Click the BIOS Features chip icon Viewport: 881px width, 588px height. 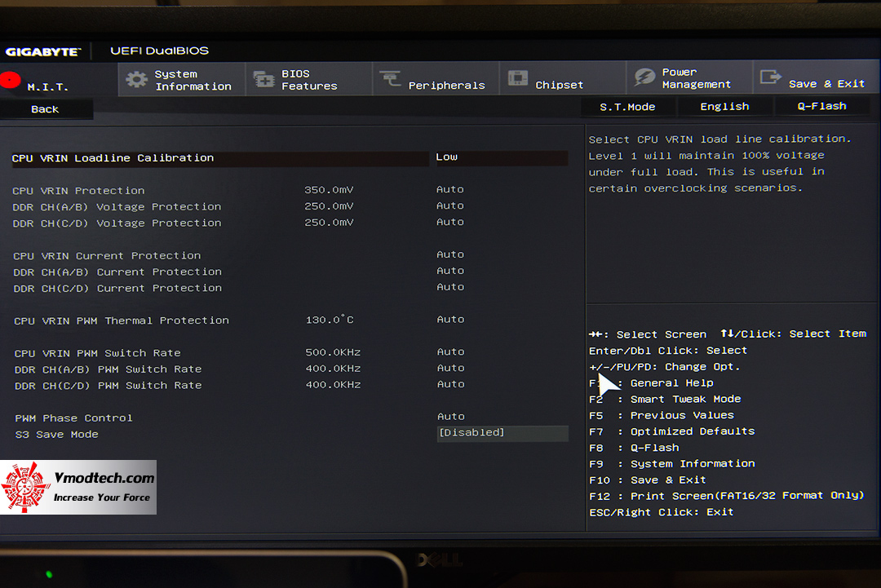coord(263,79)
